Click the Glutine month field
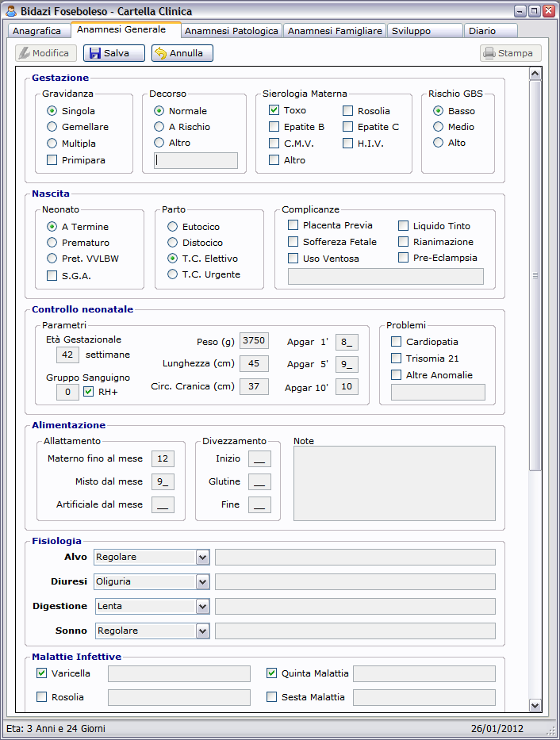The image size is (560, 740). (x=259, y=482)
